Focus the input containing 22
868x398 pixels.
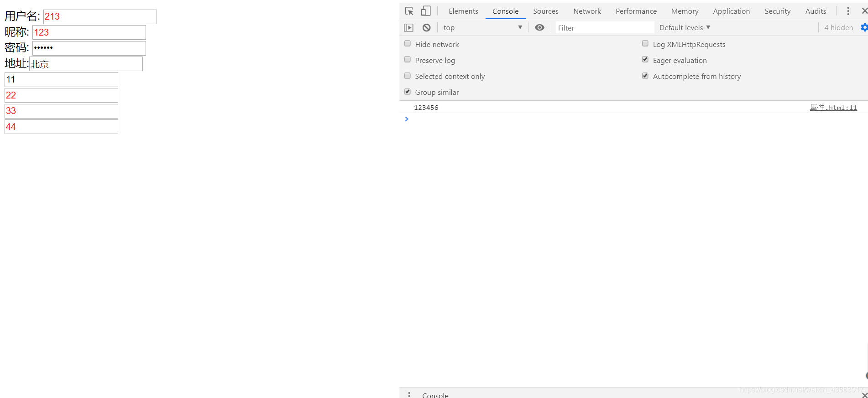[x=61, y=95]
